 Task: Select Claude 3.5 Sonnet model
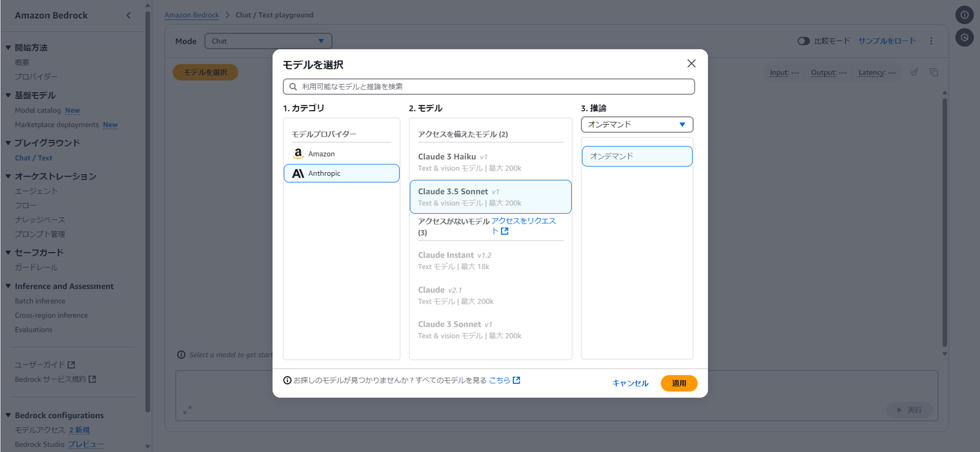coord(490,197)
